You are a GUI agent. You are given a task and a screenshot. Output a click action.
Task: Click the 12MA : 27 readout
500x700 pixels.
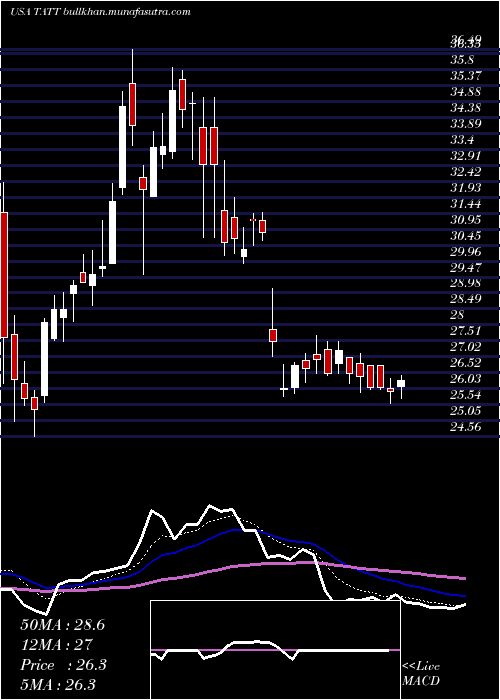(x=56, y=645)
